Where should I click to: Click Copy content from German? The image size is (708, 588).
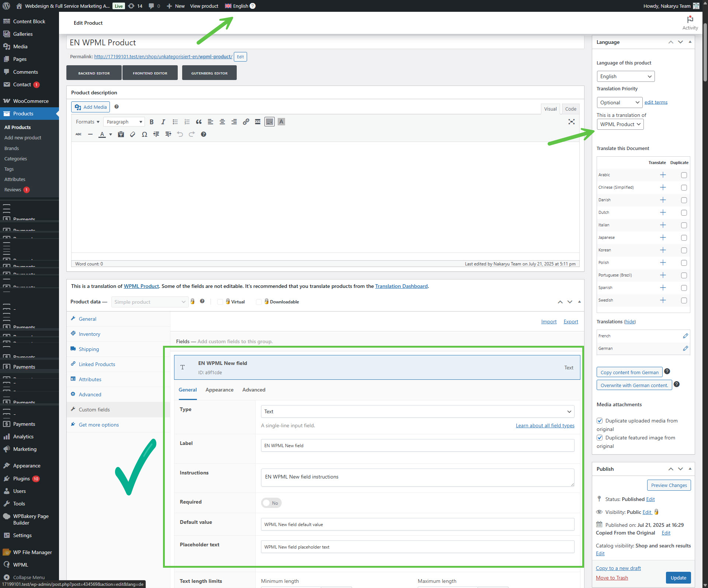point(629,372)
